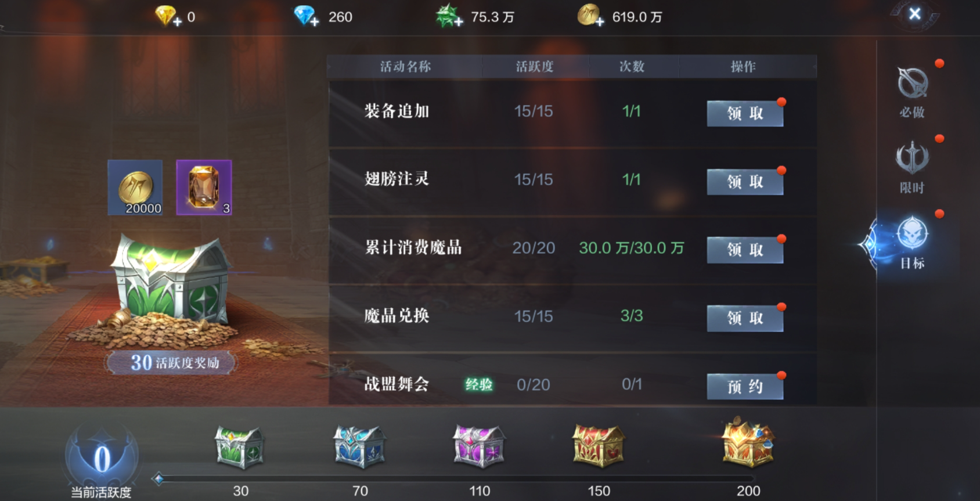Open the 150 activity red-gold treasure chest
The height and width of the screenshot is (501, 980).
click(599, 446)
